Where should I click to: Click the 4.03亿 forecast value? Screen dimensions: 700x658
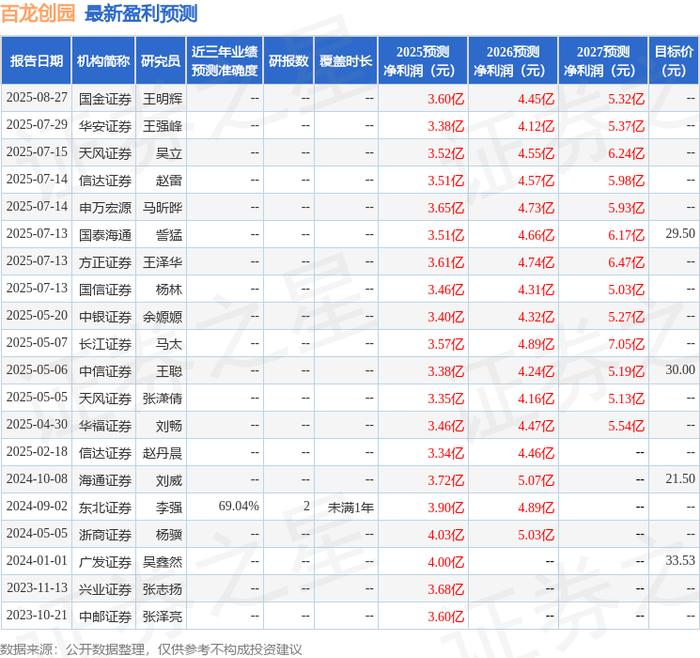click(446, 535)
